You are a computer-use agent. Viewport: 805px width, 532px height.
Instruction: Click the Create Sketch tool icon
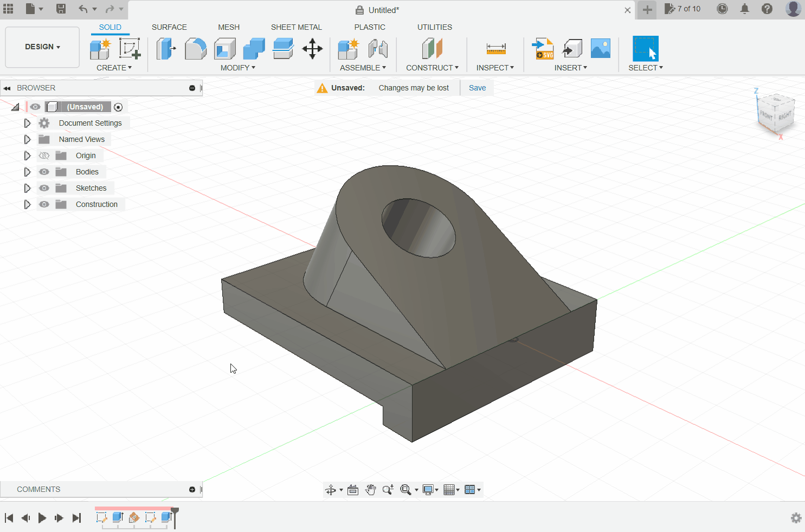pyautogui.click(x=130, y=49)
